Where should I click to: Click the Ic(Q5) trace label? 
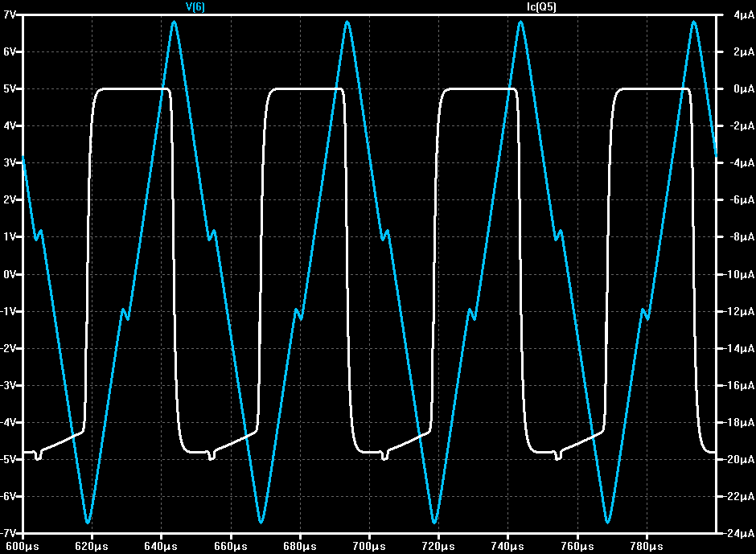(x=541, y=6)
